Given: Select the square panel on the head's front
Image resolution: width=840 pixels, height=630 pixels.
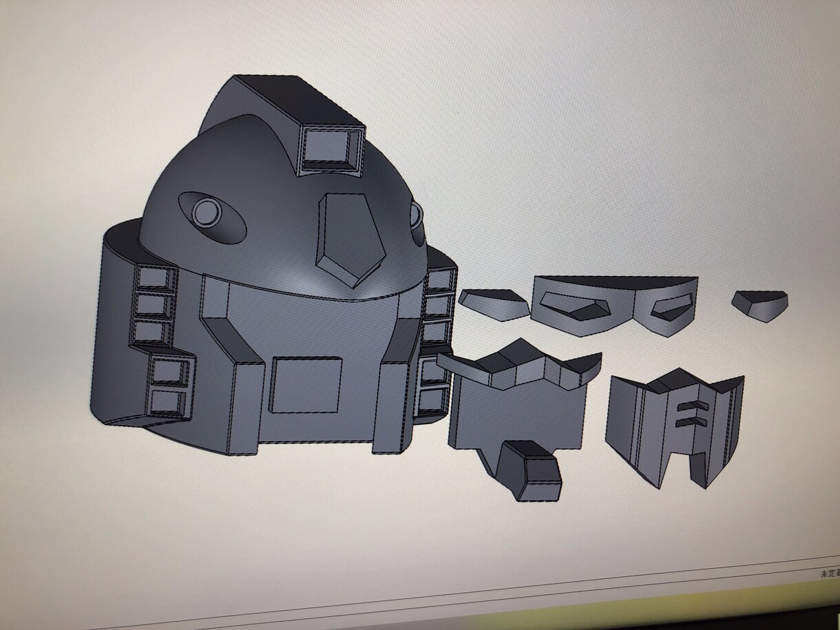Looking at the screenshot, I should tap(305, 385).
